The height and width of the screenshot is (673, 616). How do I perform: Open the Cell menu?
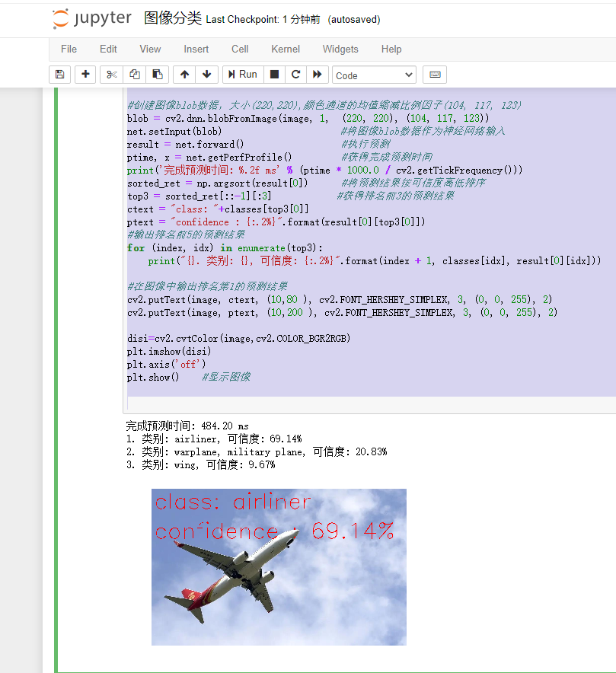tap(239, 49)
